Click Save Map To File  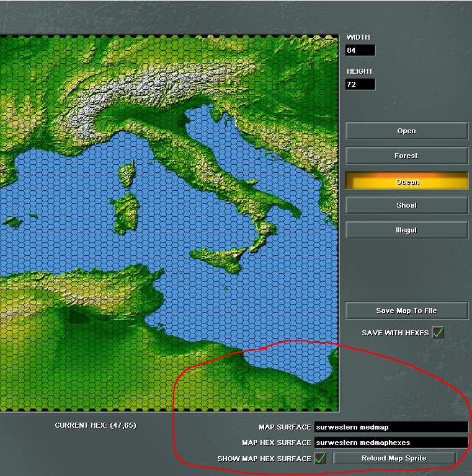point(406,311)
